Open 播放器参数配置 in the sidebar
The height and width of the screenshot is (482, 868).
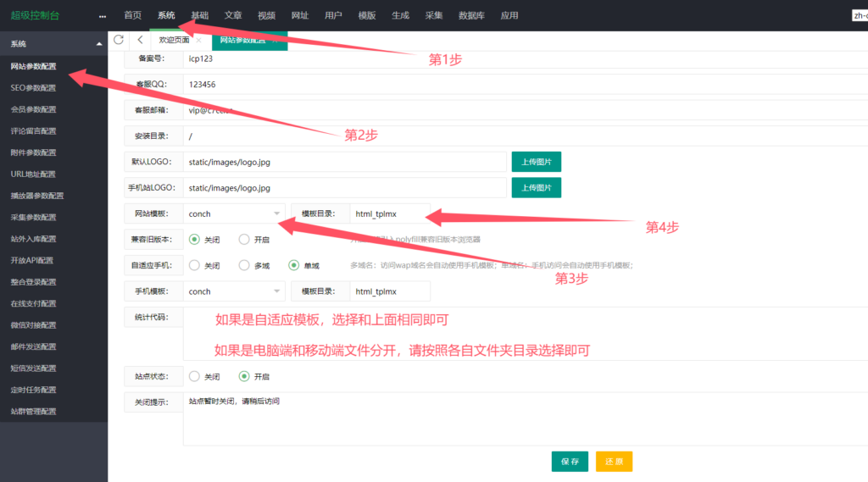37,196
